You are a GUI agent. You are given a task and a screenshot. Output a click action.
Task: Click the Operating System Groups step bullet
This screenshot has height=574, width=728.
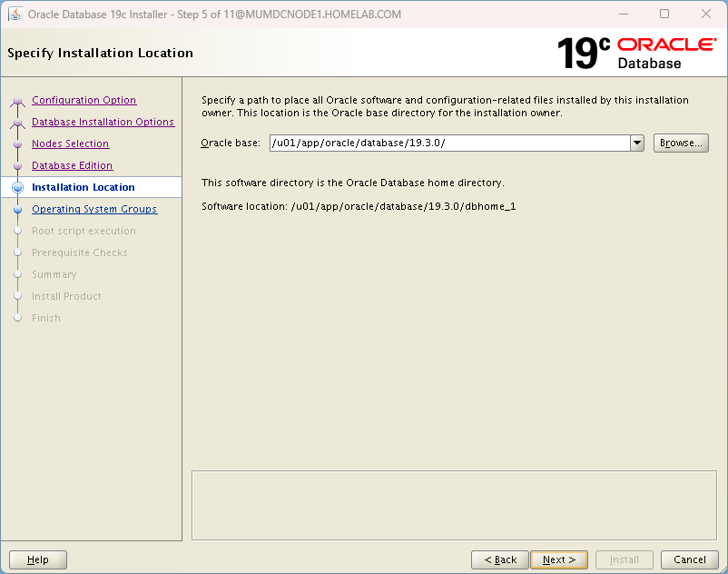[17, 210]
